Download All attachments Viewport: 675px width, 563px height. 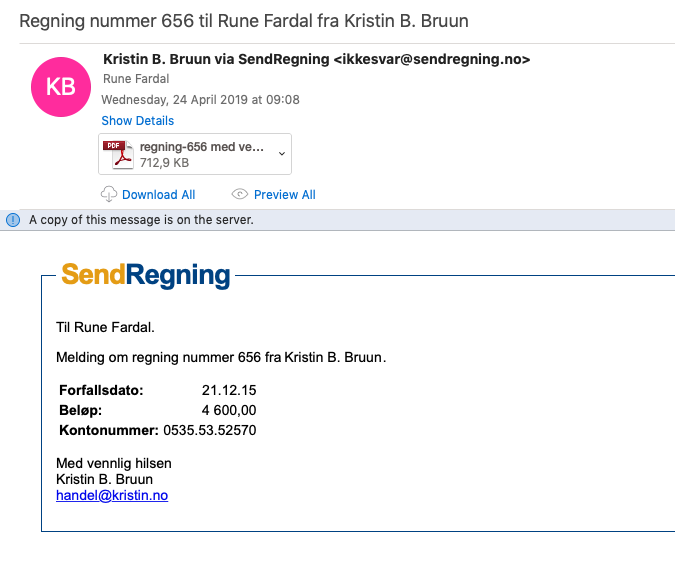[159, 195]
